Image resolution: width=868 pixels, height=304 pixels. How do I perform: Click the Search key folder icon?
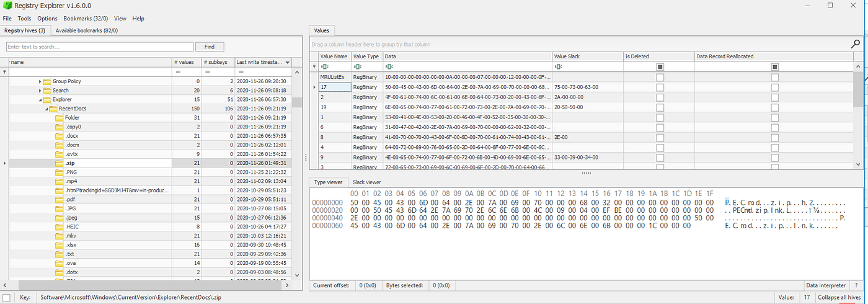(x=46, y=91)
